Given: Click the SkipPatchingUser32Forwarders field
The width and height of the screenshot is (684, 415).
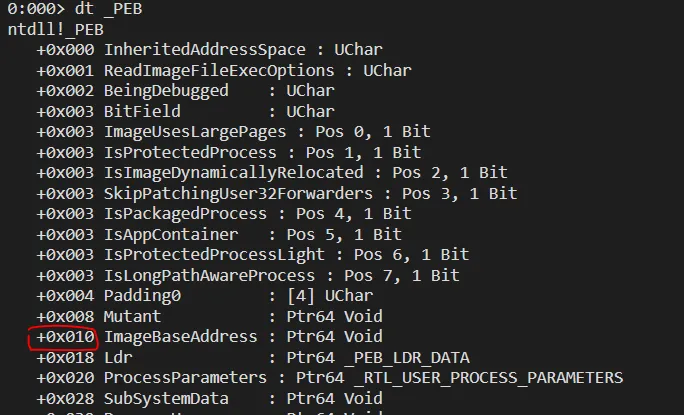Looking at the screenshot, I should [x=238, y=193].
